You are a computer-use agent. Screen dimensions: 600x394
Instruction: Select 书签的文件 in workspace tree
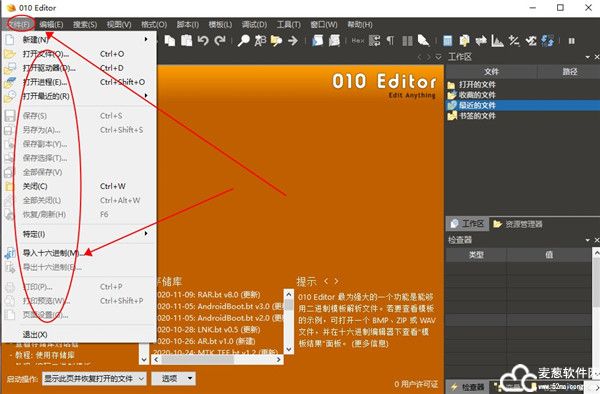(x=477, y=116)
